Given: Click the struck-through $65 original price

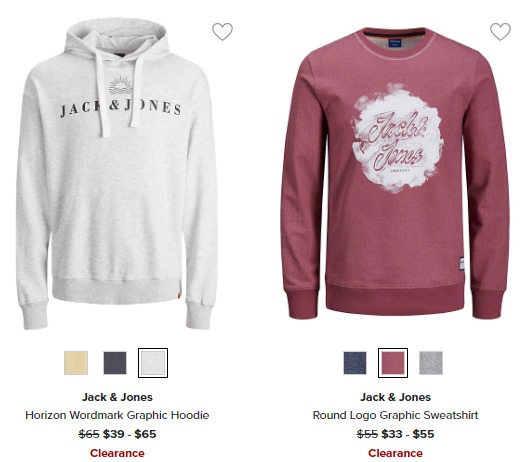Looking at the screenshot, I should [x=89, y=434].
